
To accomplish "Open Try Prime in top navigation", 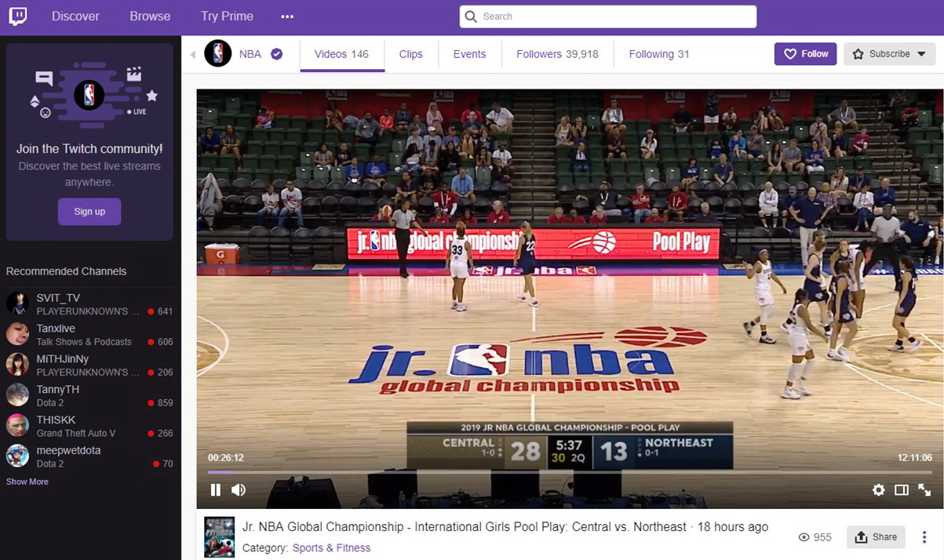I will [227, 16].
